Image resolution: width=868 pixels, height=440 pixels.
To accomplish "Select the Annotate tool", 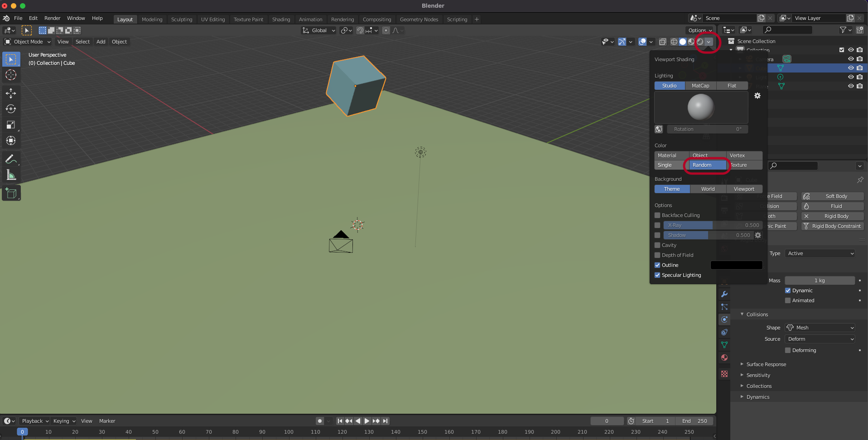I will pyautogui.click(x=11, y=159).
